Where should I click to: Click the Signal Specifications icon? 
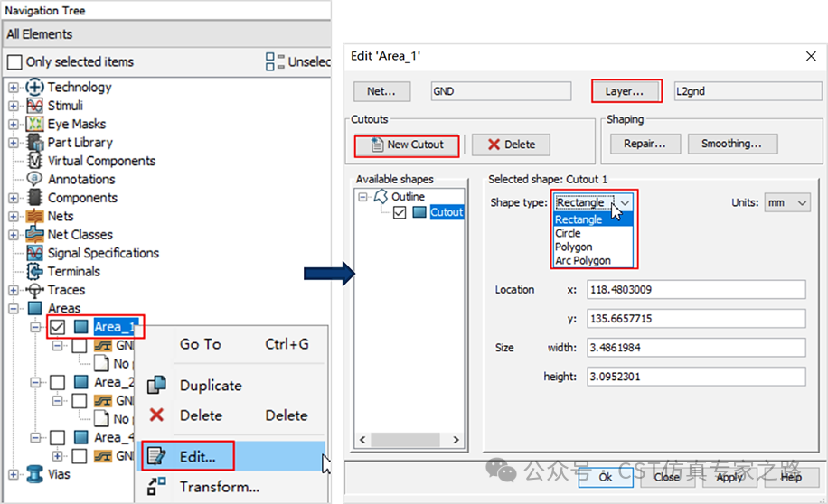pyautogui.click(x=34, y=253)
